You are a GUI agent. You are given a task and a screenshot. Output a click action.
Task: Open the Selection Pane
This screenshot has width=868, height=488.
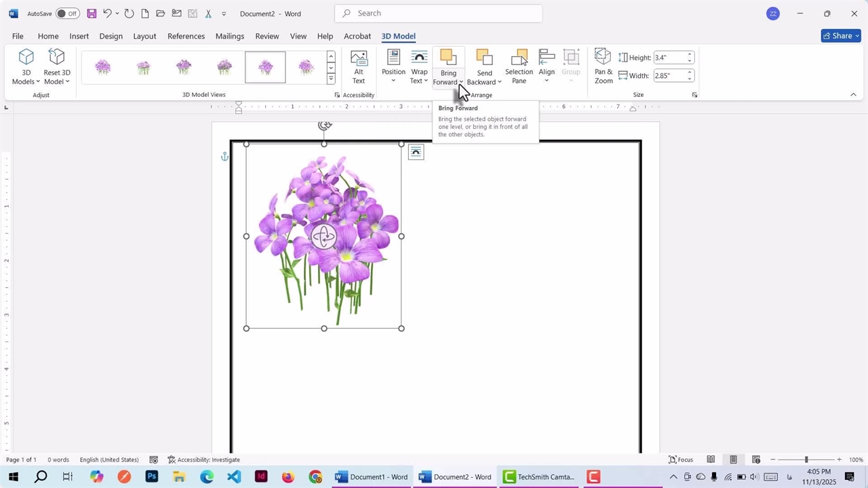point(519,66)
